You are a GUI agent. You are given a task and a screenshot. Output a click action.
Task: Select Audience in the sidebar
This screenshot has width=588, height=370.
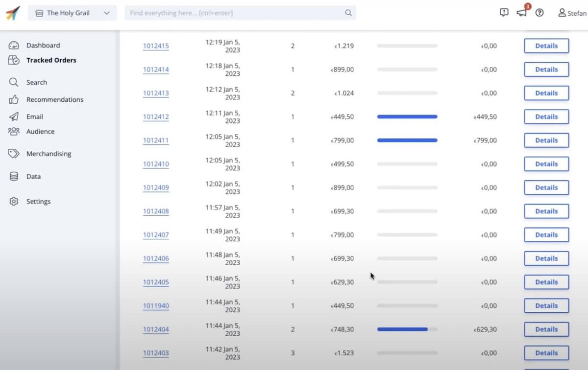pos(40,132)
